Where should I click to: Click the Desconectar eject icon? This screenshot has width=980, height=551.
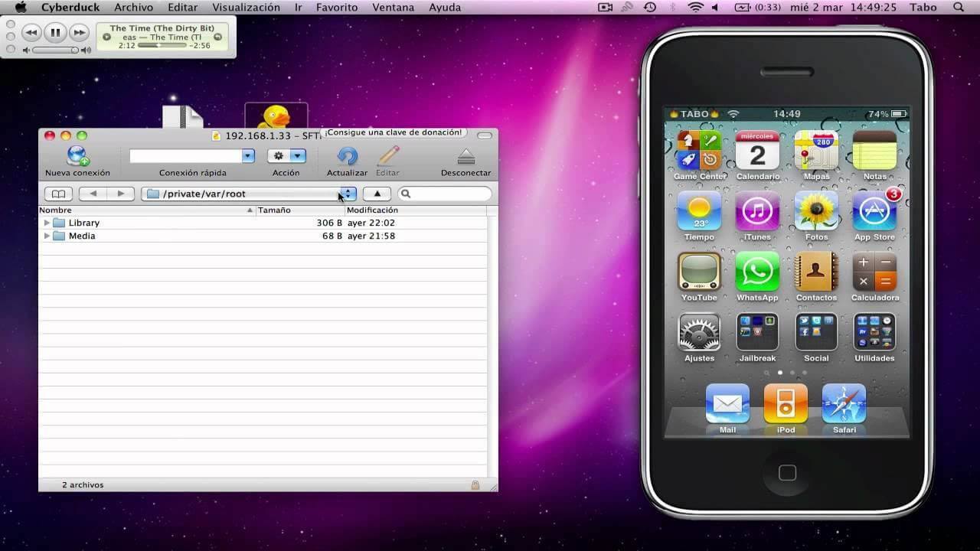coord(465,156)
